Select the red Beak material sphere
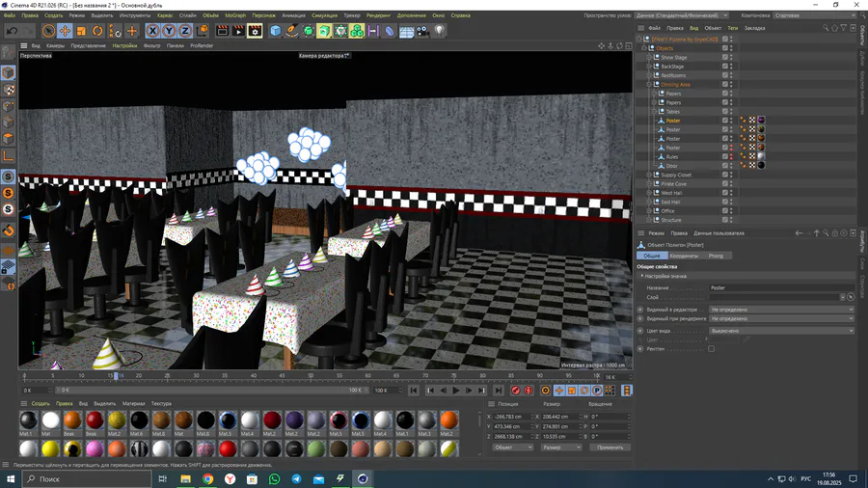Image resolution: width=868 pixels, height=488 pixels. 95,420
